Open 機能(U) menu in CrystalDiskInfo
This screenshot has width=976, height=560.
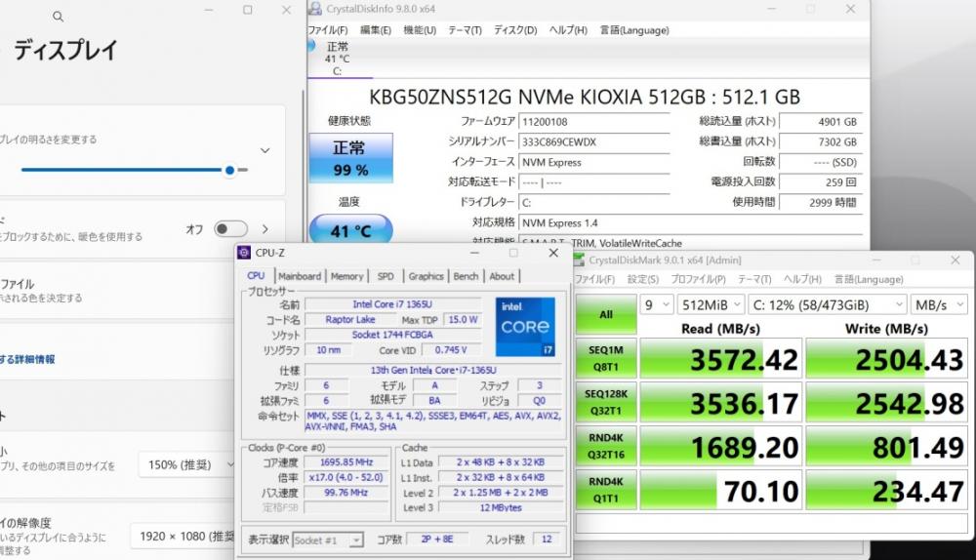(x=420, y=30)
